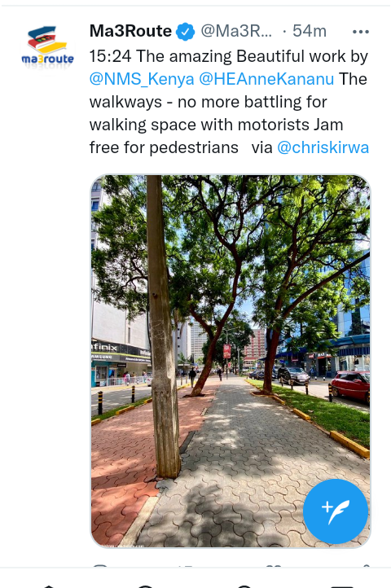
Task: Open the tweet's three-dot more options menu
Action: (x=361, y=32)
